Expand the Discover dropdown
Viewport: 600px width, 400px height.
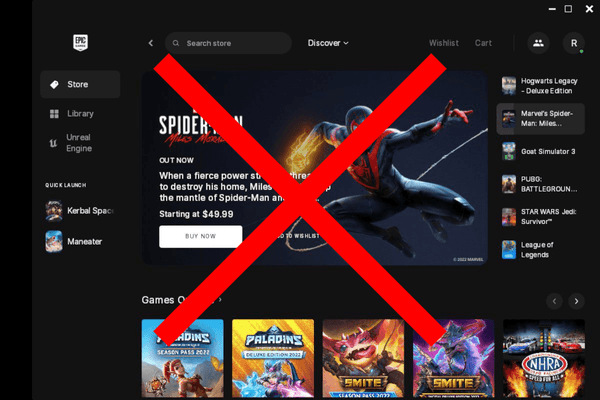click(328, 43)
